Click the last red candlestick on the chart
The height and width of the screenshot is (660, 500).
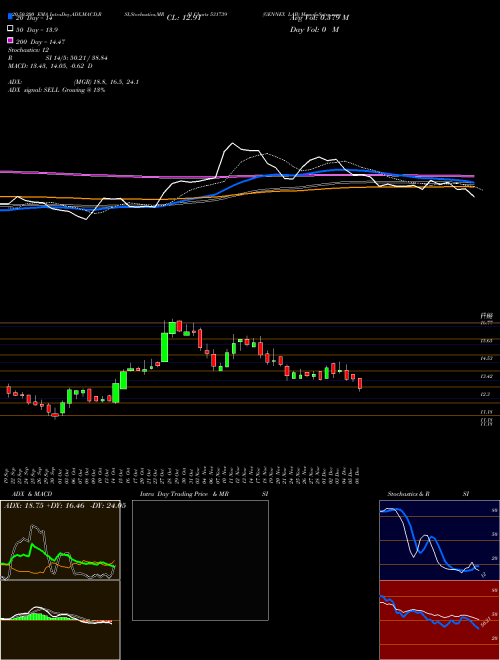360,384
